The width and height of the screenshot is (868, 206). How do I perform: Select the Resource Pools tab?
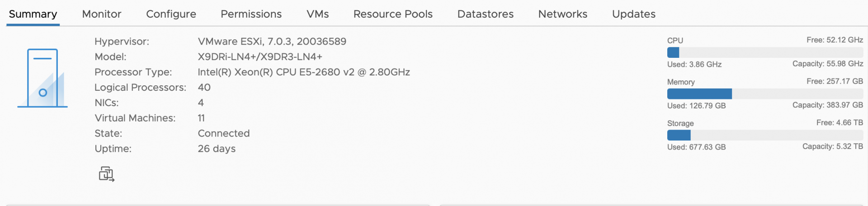(x=393, y=14)
